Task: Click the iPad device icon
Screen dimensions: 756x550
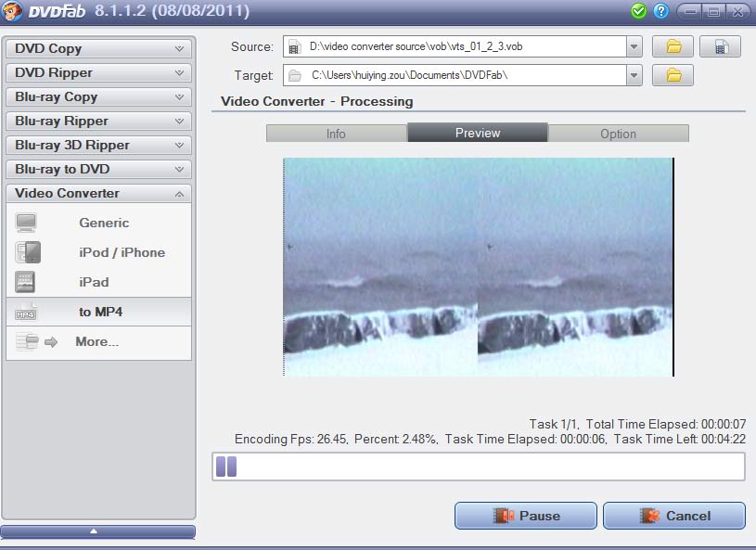Action: click(x=25, y=282)
